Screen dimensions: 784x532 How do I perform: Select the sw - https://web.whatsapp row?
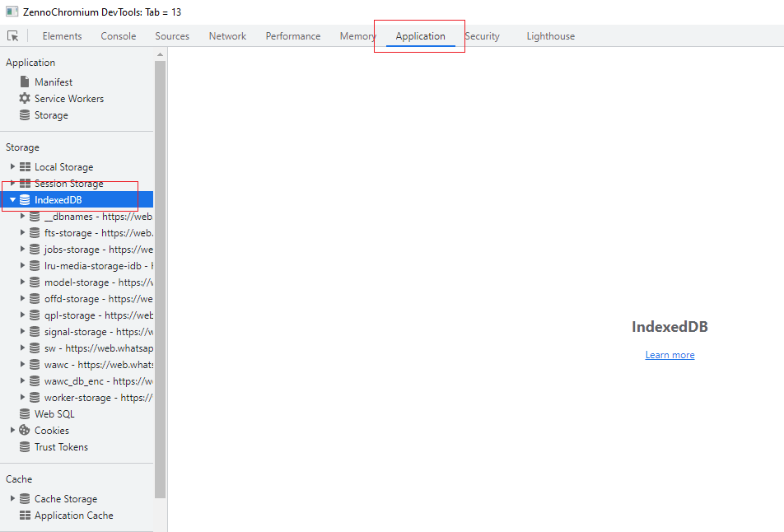click(x=77, y=348)
